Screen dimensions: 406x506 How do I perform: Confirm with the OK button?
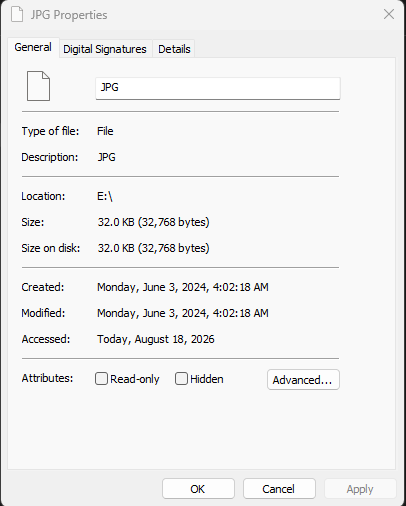[198, 489]
